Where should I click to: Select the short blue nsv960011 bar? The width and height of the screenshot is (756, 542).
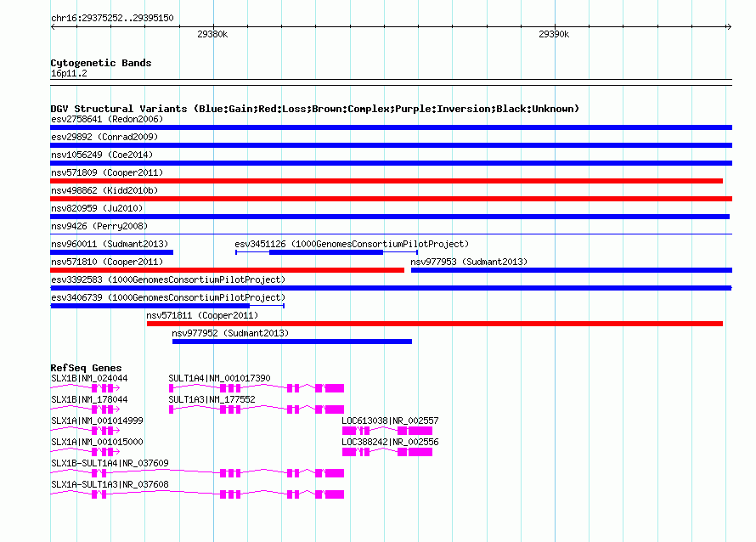111,252
